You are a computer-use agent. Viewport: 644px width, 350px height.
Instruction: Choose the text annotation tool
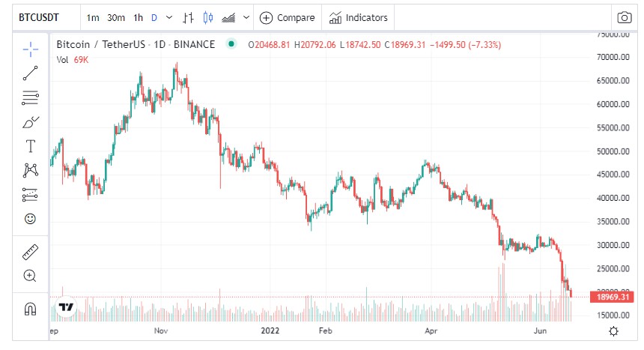click(x=30, y=145)
